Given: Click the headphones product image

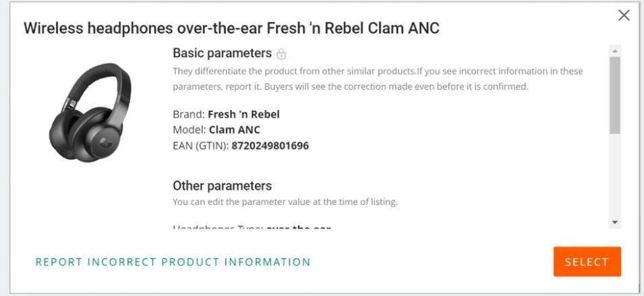Looking at the screenshot, I should click(90, 109).
